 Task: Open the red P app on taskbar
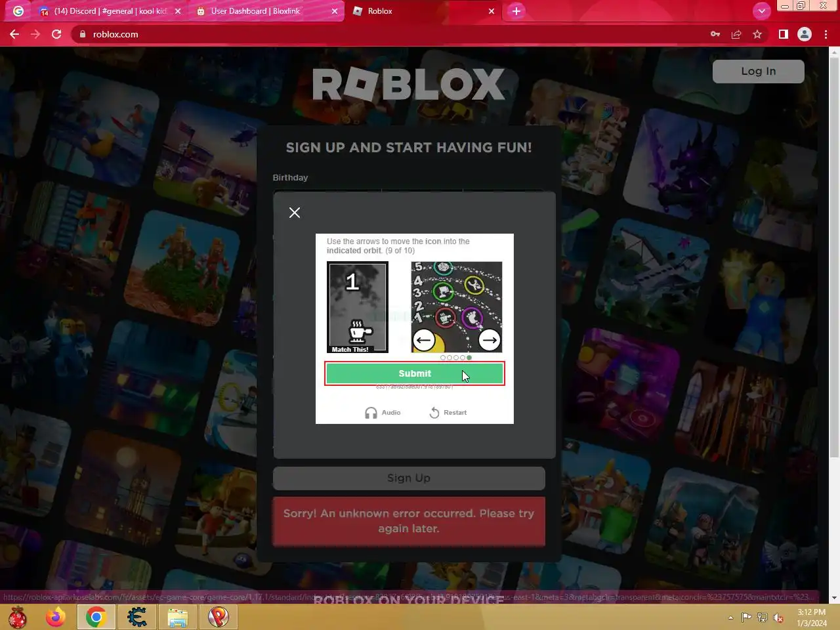tap(219, 617)
